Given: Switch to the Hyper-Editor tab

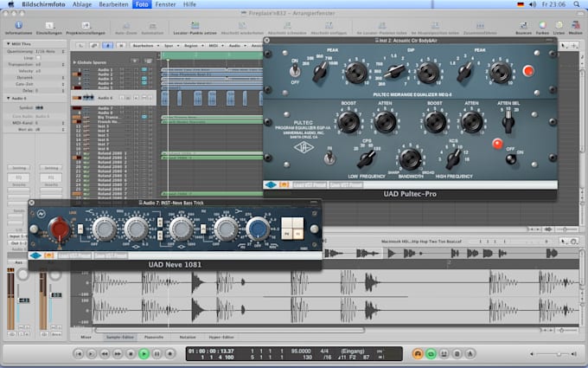Looking at the screenshot, I should [x=221, y=337].
